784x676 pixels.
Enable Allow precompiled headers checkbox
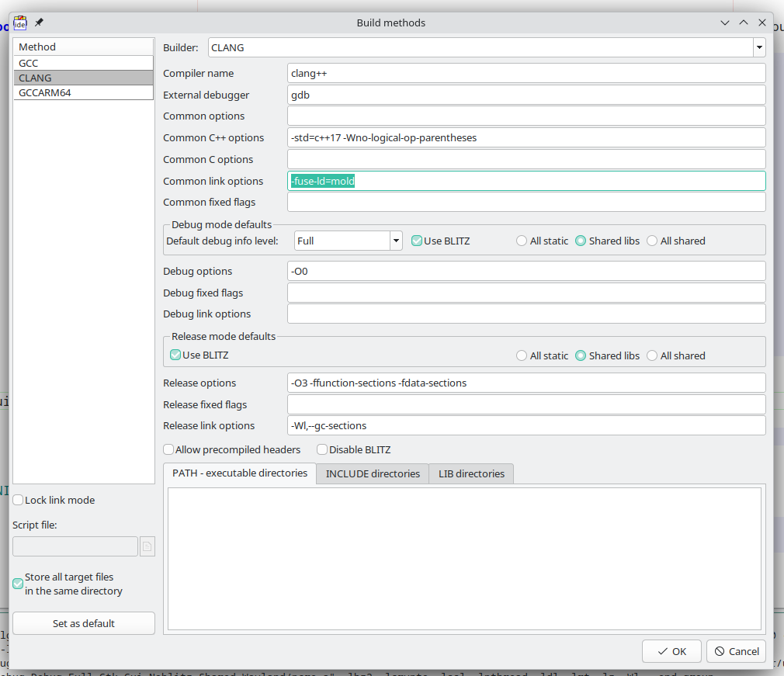click(x=168, y=449)
